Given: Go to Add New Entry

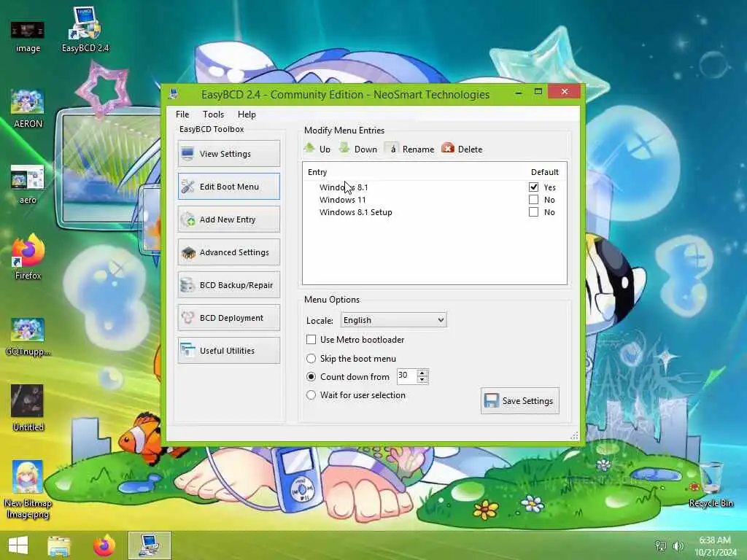Looking at the screenshot, I should click(229, 219).
